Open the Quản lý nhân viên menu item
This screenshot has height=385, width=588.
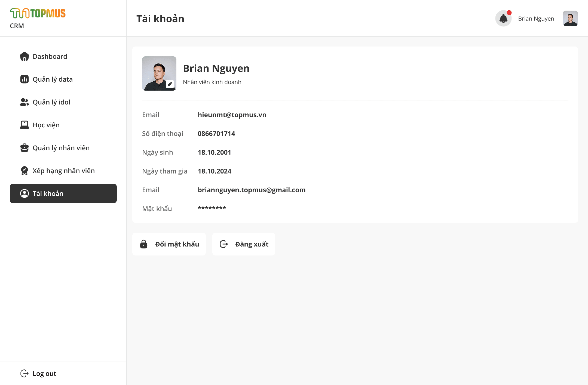click(x=61, y=148)
